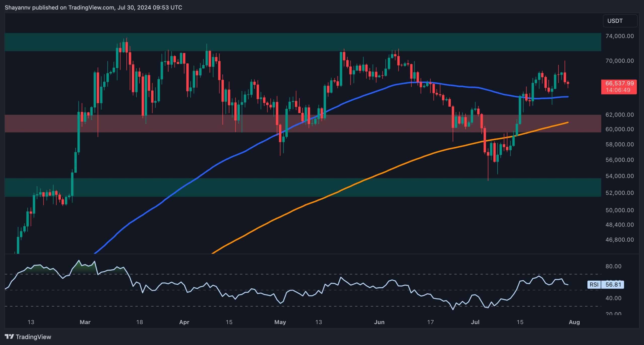Screen dimensions: 644x345
Task: Click the RSI 80.00 scale label
Action: click(614, 266)
